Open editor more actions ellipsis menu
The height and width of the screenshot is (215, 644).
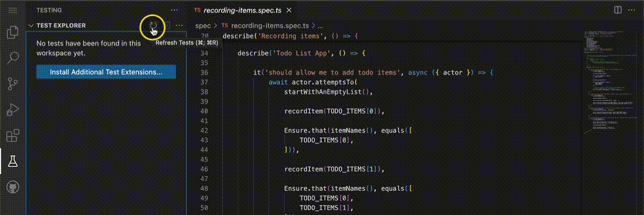633,10
